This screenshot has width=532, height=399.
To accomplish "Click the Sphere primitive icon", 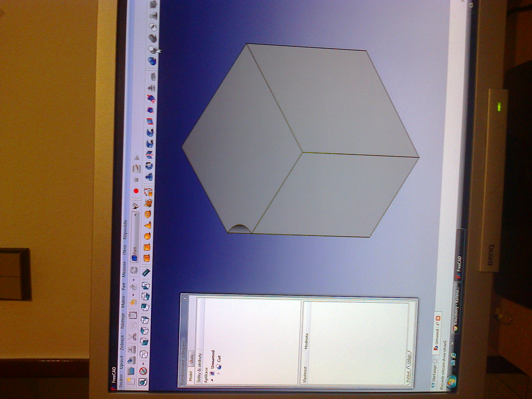I will point(147,236).
